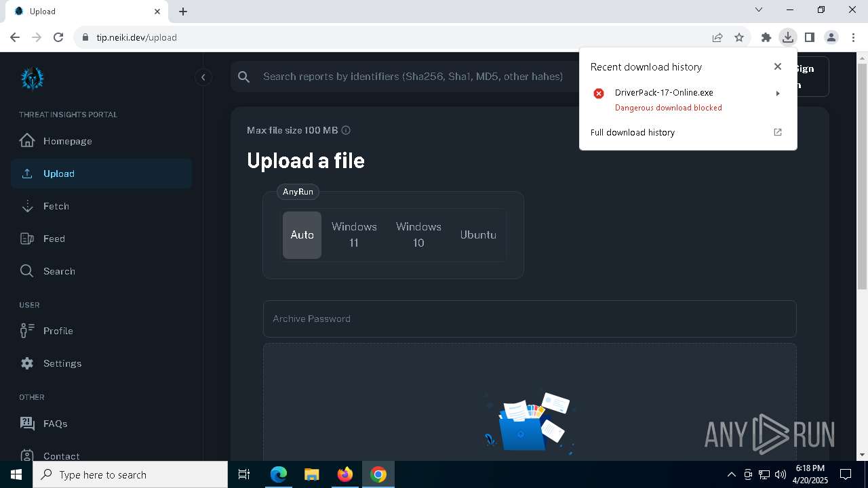Go to the Feed page

(101, 239)
